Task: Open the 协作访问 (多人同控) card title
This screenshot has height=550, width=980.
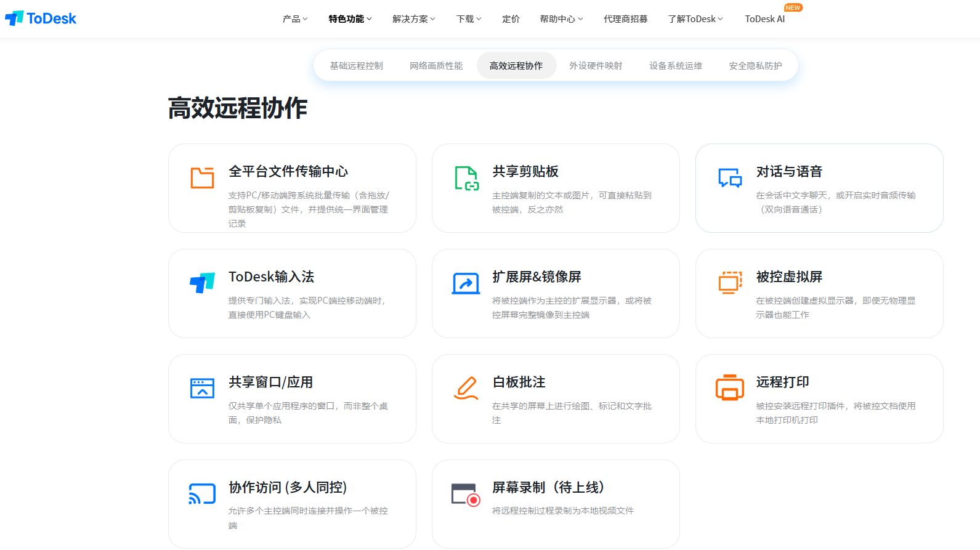Action: (x=288, y=487)
